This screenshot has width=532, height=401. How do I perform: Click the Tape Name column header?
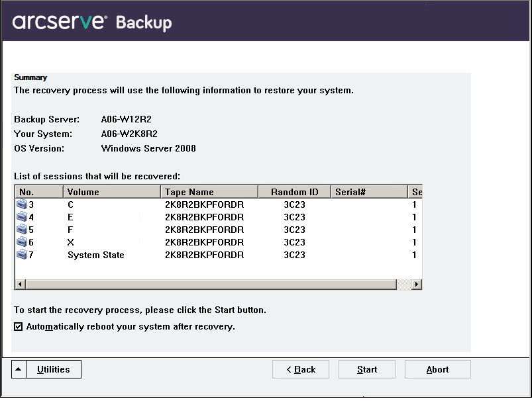point(209,192)
